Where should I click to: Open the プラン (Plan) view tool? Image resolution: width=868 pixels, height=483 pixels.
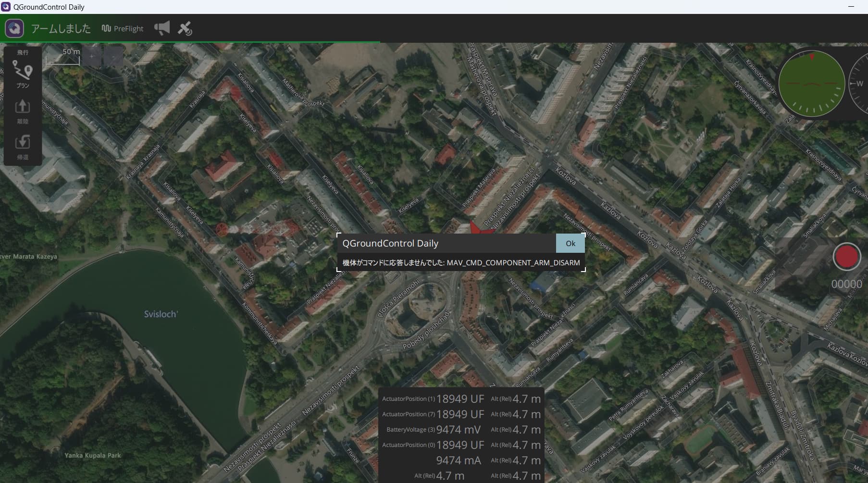coord(23,74)
